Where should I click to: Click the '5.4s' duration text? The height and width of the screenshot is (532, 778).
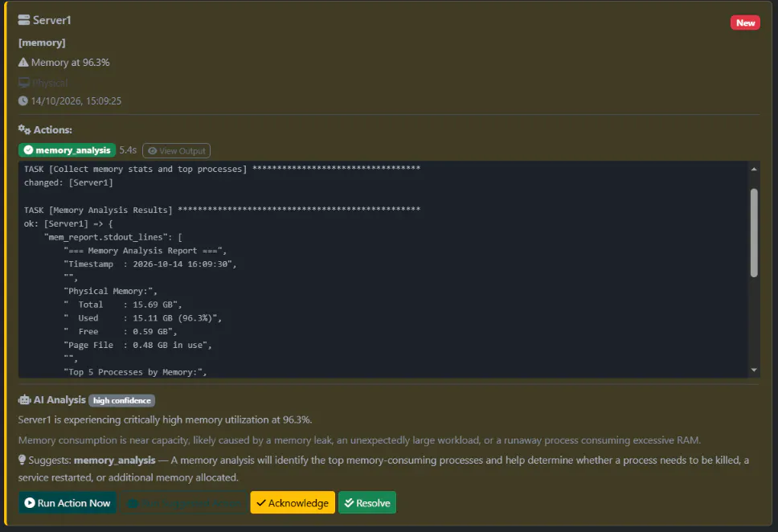(128, 149)
